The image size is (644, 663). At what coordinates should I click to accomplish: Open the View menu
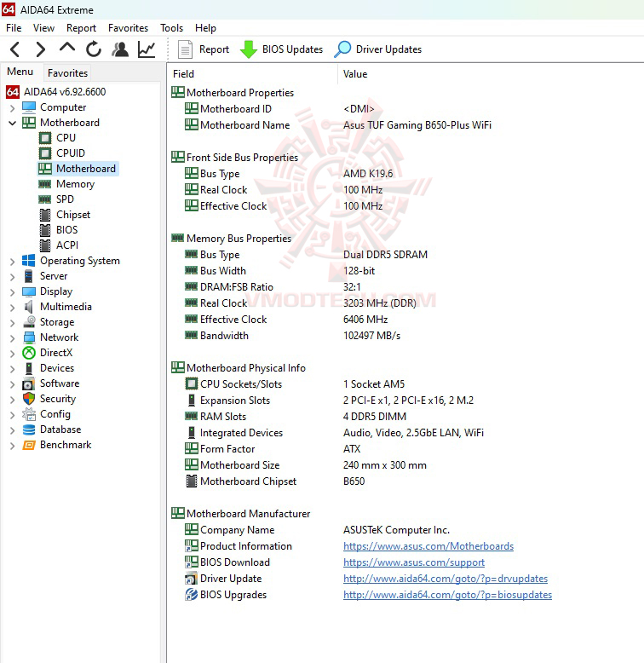(44, 28)
